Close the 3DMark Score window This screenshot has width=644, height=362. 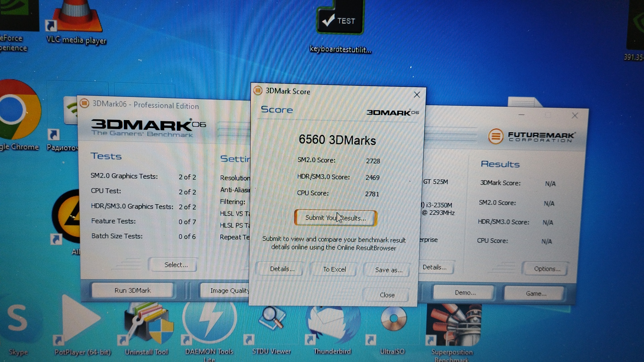pos(417,95)
